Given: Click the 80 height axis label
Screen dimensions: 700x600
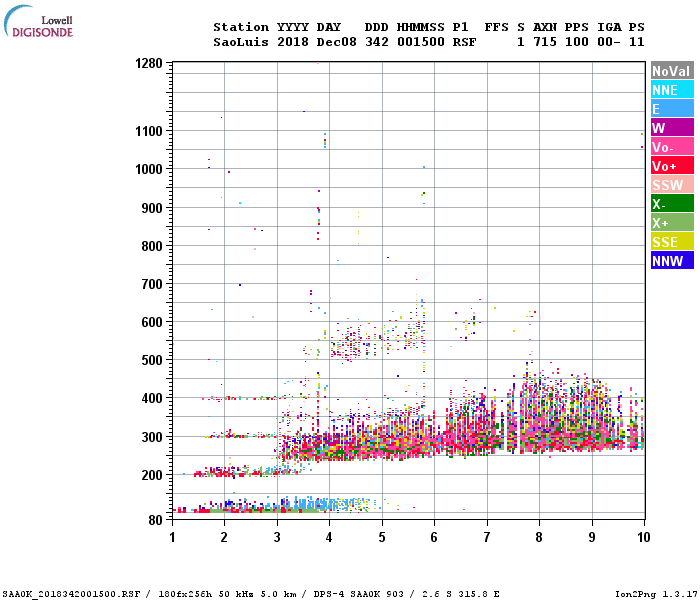Looking at the screenshot, I should coord(156,520).
